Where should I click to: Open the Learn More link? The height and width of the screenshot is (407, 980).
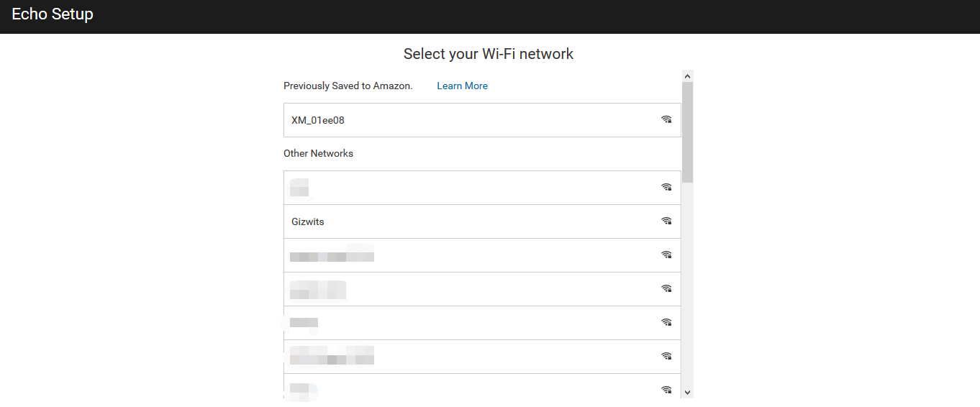(462, 86)
